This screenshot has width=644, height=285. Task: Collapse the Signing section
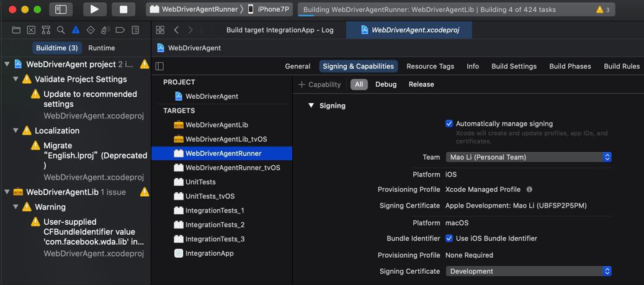click(x=311, y=106)
